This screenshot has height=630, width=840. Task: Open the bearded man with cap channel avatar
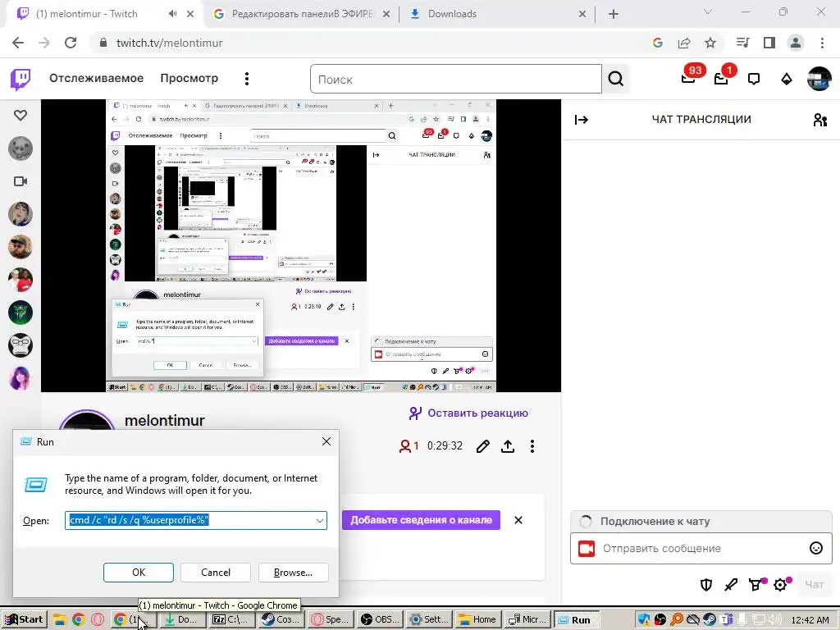(21, 247)
